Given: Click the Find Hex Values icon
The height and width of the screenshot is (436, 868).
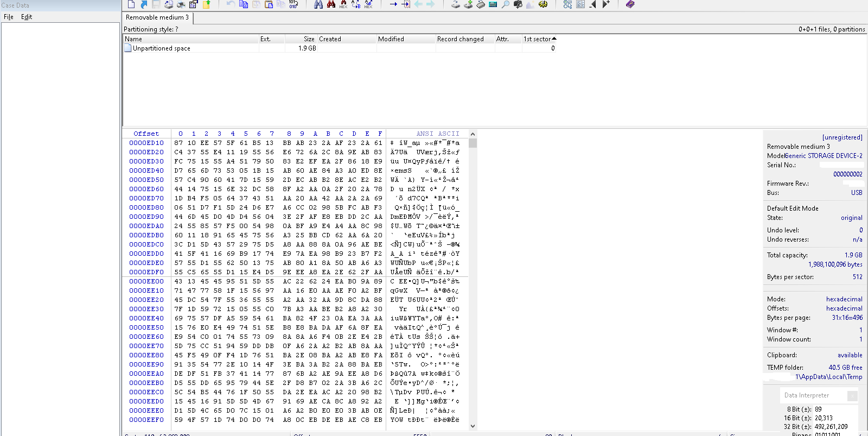Looking at the screenshot, I should pyautogui.click(x=343, y=4).
